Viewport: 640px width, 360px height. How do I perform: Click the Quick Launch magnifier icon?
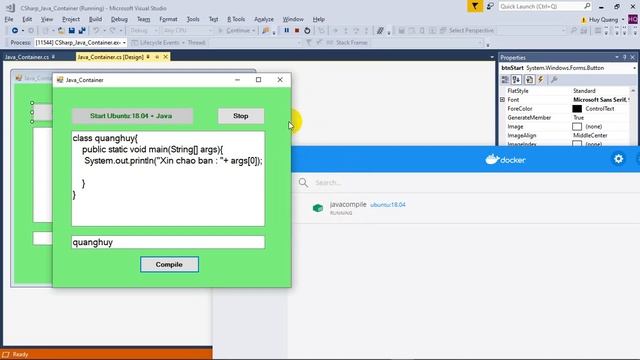pos(587,6)
